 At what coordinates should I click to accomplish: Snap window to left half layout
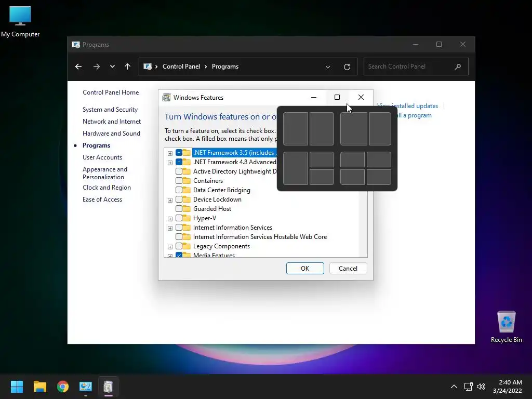[295, 129]
